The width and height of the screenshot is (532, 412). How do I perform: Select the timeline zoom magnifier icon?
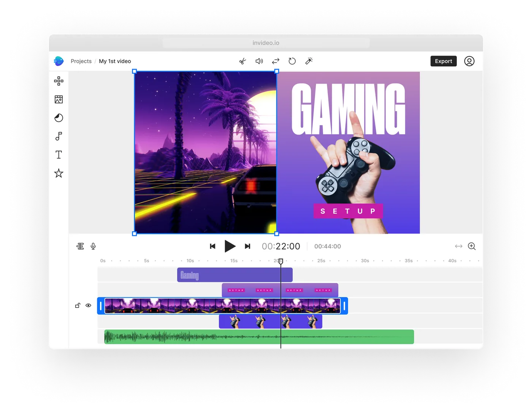472,246
